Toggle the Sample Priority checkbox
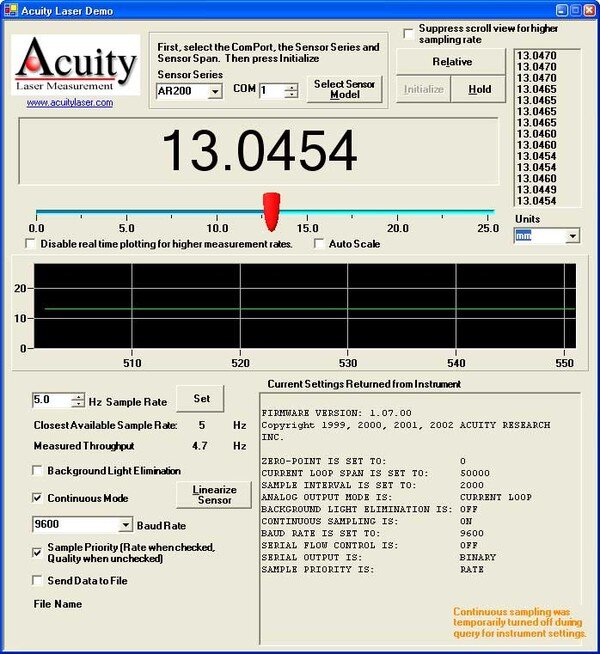This screenshot has height=654, width=600. coord(37,553)
